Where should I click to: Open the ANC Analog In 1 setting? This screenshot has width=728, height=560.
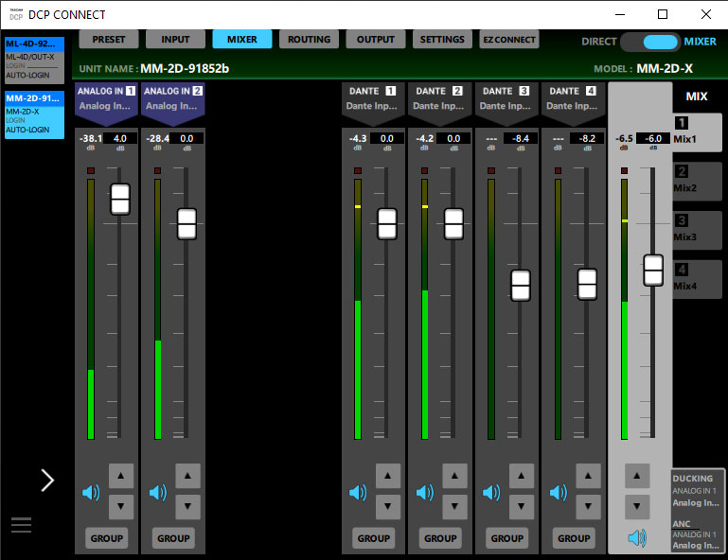(x=696, y=535)
